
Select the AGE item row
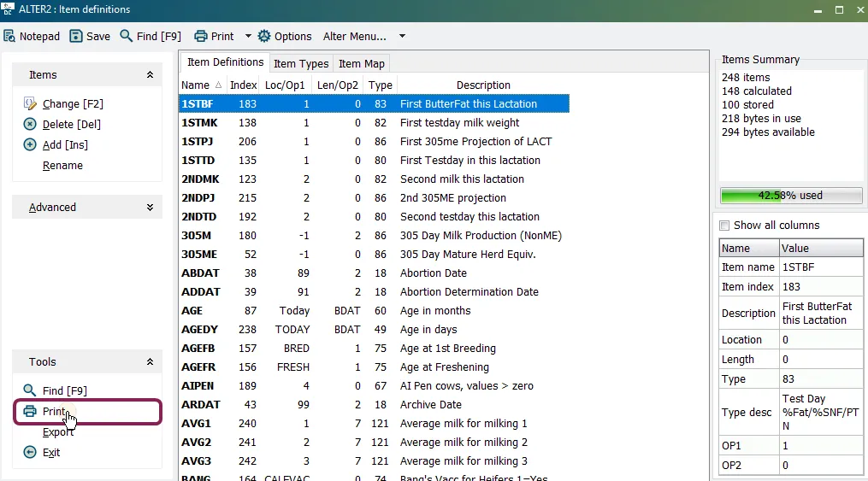click(x=375, y=311)
